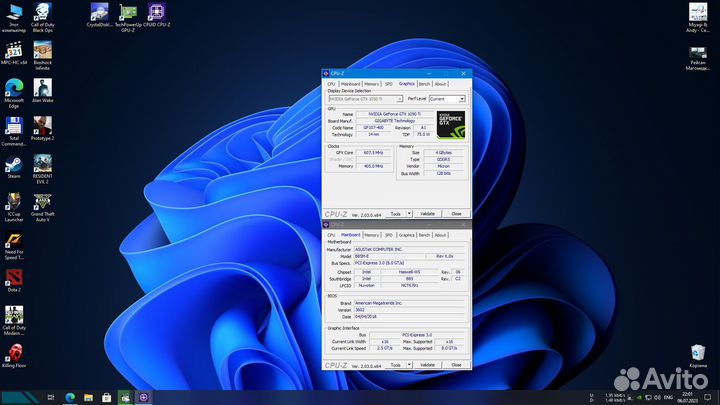Click Validate in upper CPU-Z window
720x405 pixels.
pyautogui.click(x=428, y=214)
